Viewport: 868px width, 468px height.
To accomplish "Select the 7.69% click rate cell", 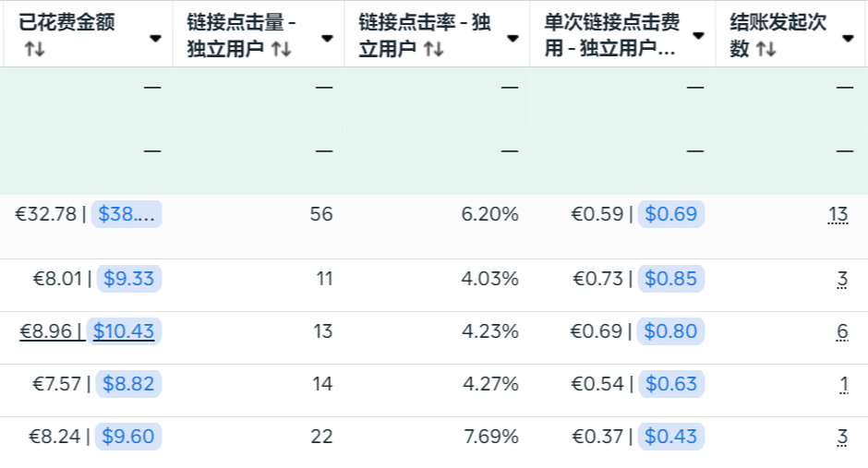I will [489, 437].
